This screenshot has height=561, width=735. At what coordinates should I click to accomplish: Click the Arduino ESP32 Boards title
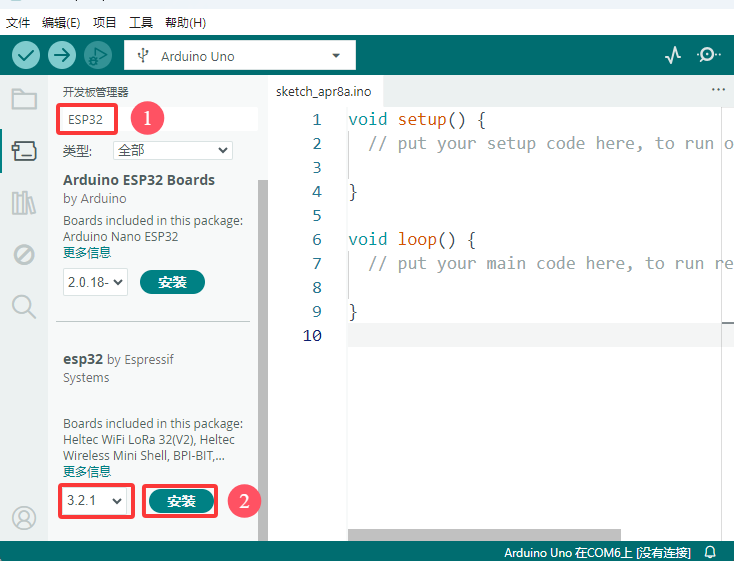coord(139,180)
